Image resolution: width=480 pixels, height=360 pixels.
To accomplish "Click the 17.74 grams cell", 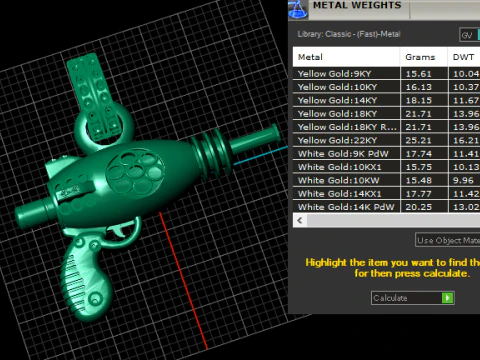I will coord(424,154).
